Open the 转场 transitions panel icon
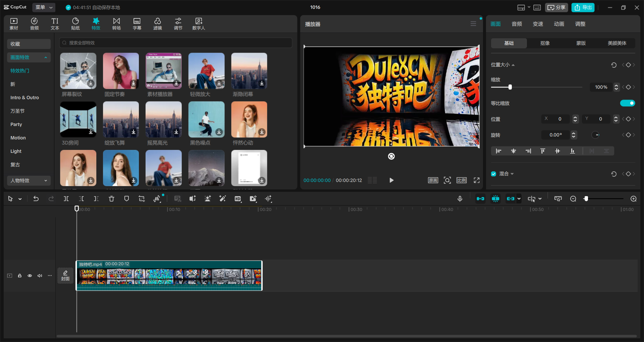The width and height of the screenshot is (644, 342). coord(116,24)
